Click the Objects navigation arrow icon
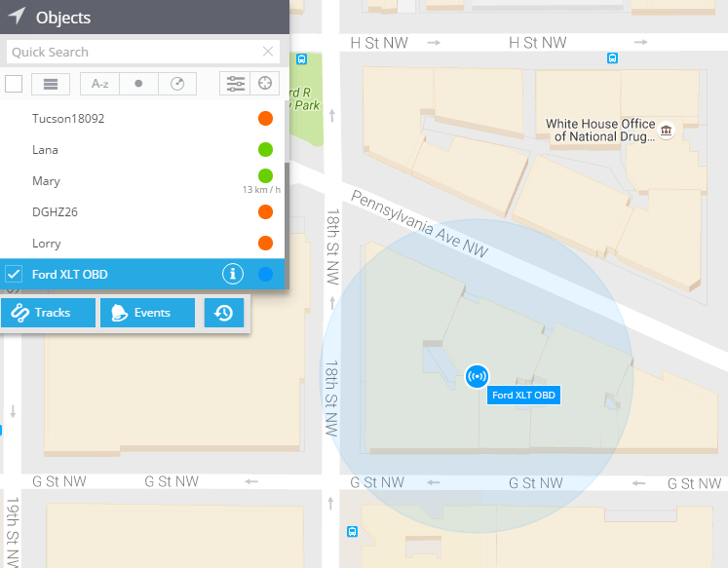Viewport: 728px width, 568px height. point(17,16)
